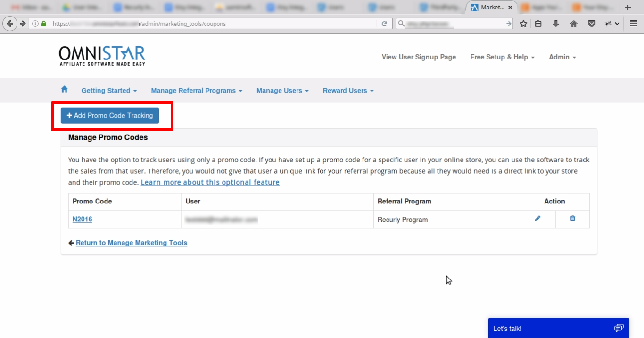
Task: Bookmark this page with the star icon
Action: [x=523, y=24]
